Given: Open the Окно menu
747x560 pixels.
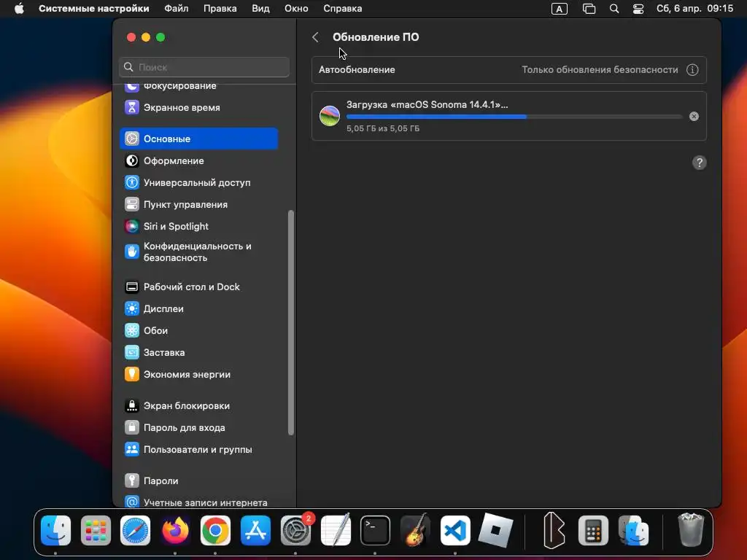Looking at the screenshot, I should tap(296, 9).
